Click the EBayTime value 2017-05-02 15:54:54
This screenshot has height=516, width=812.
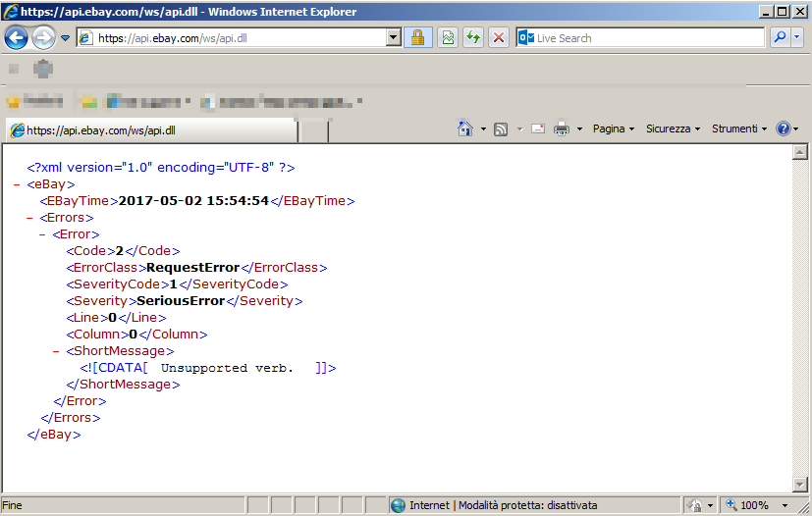[193, 201]
